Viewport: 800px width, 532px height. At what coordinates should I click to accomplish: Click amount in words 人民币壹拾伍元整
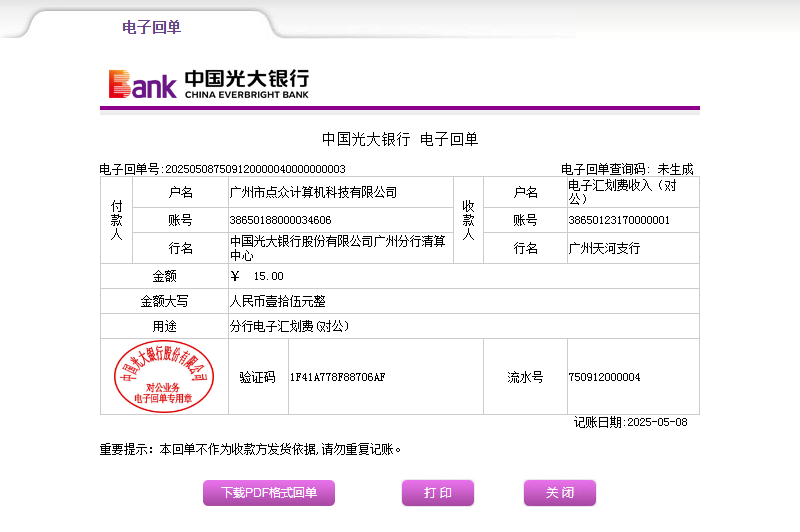click(278, 301)
